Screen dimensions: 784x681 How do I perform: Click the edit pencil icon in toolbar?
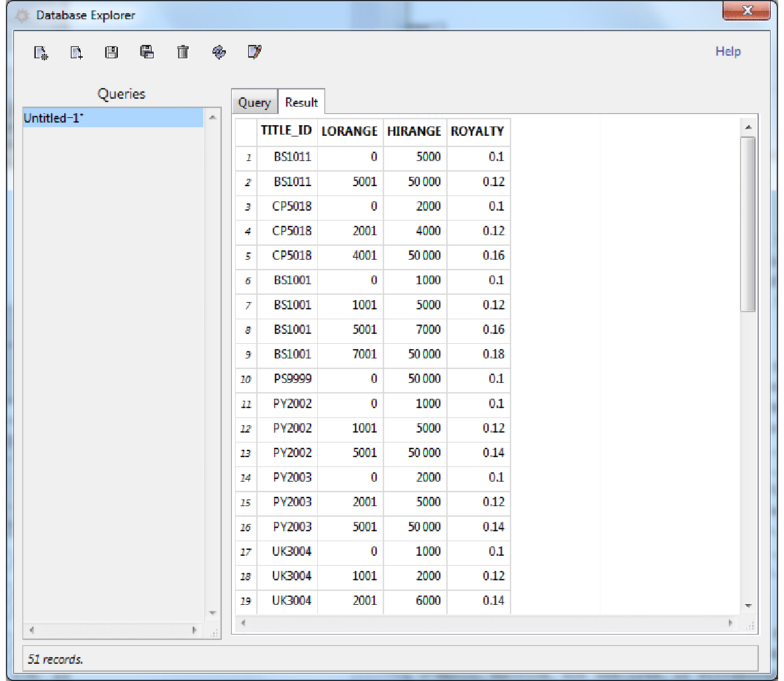point(255,52)
